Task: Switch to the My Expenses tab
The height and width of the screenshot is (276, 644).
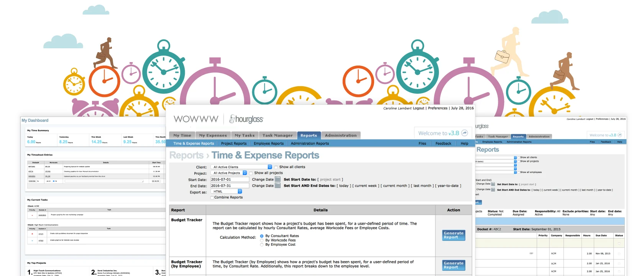Action: [x=213, y=135]
